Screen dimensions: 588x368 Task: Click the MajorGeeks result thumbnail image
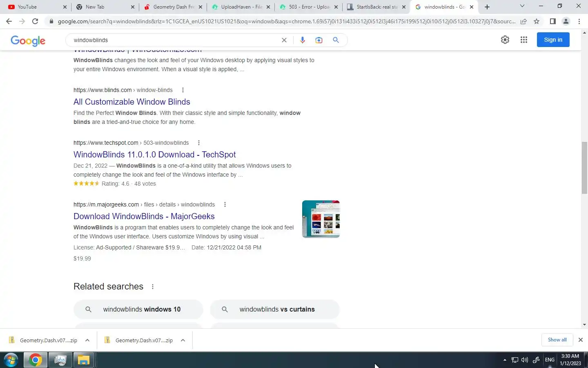pyautogui.click(x=321, y=219)
